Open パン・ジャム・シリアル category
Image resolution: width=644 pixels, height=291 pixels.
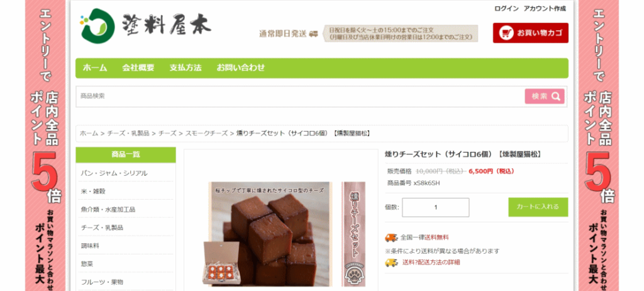tap(114, 173)
